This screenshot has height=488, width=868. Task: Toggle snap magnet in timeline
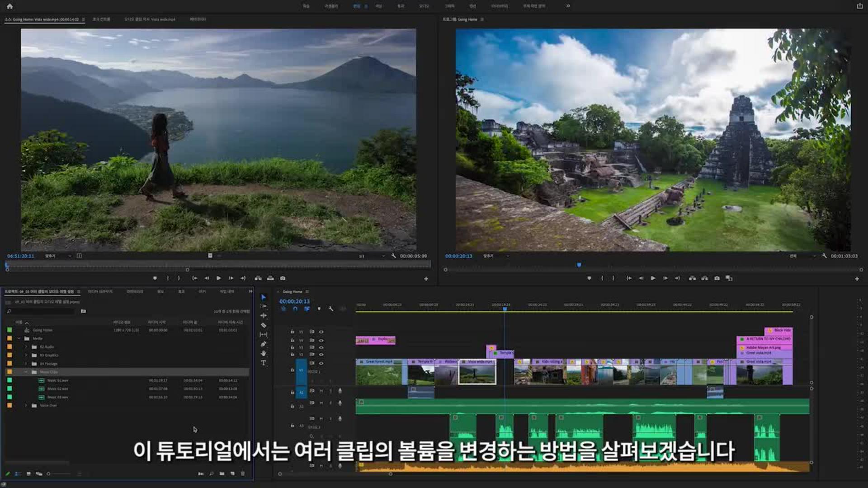point(295,309)
